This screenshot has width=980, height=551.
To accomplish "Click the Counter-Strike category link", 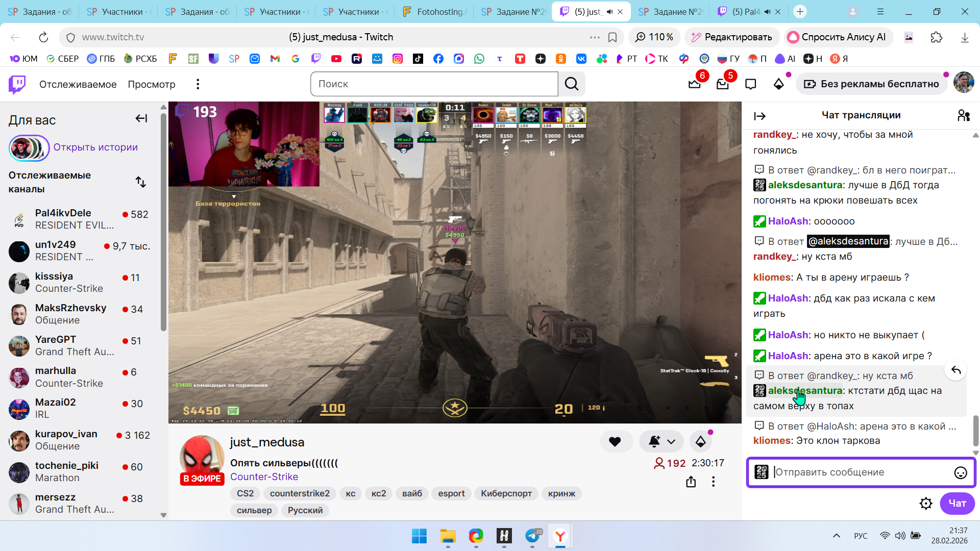I will [x=264, y=477].
